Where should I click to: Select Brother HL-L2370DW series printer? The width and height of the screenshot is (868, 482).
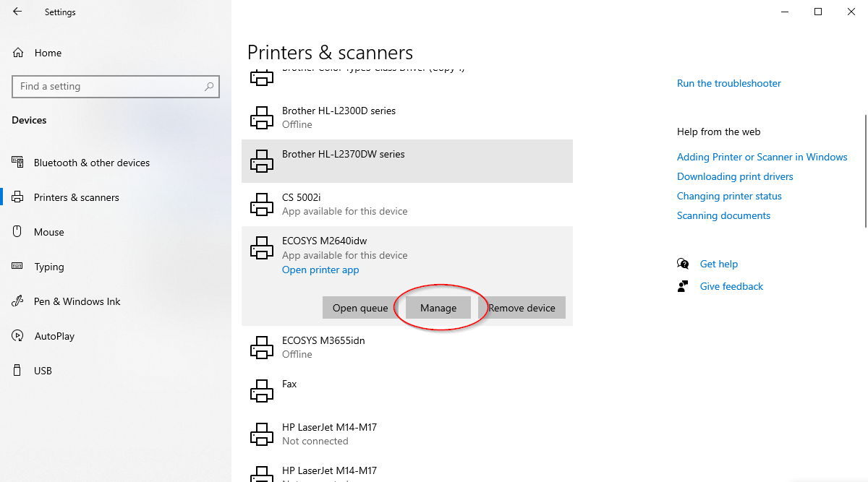pos(407,161)
